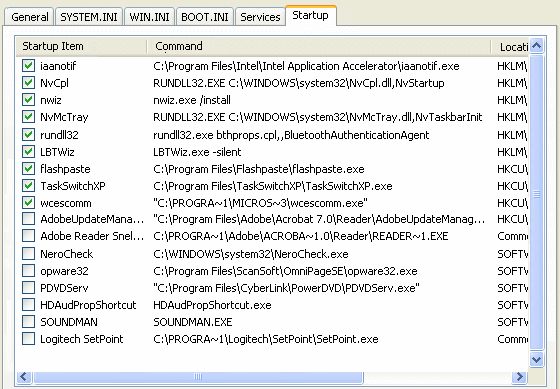Click the vertical scrollbar up arrow
Image resolution: width=560 pixels, height=389 pixels.
[x=536, y=45]
